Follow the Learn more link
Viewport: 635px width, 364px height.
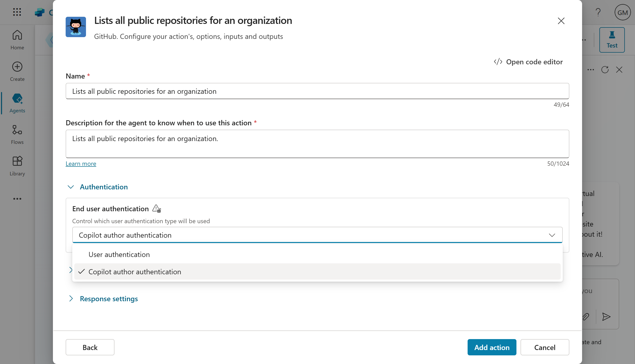81,164
